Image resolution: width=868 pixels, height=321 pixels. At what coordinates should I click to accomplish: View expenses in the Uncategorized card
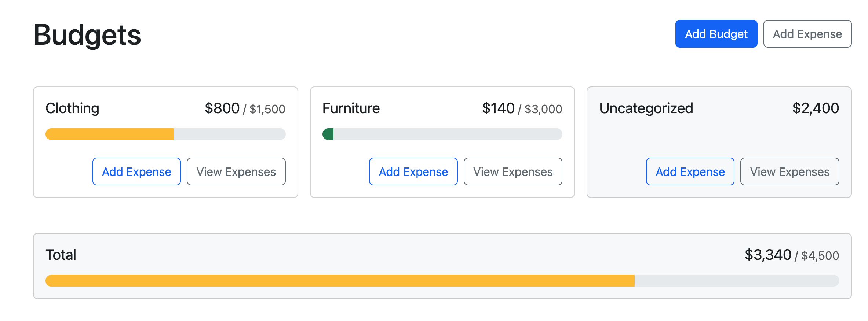(789, 171)
